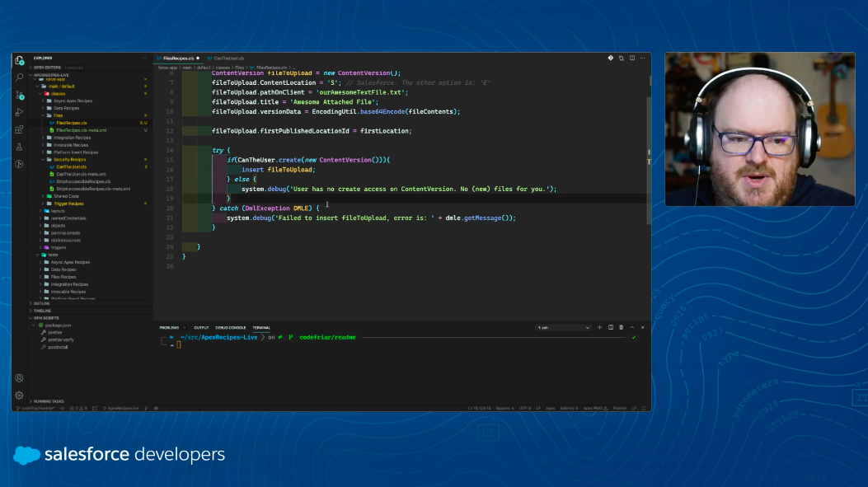Viewport: 868px width, 487px height.
Task: Open the Debug Console panel tab
Action: point(230,328)
